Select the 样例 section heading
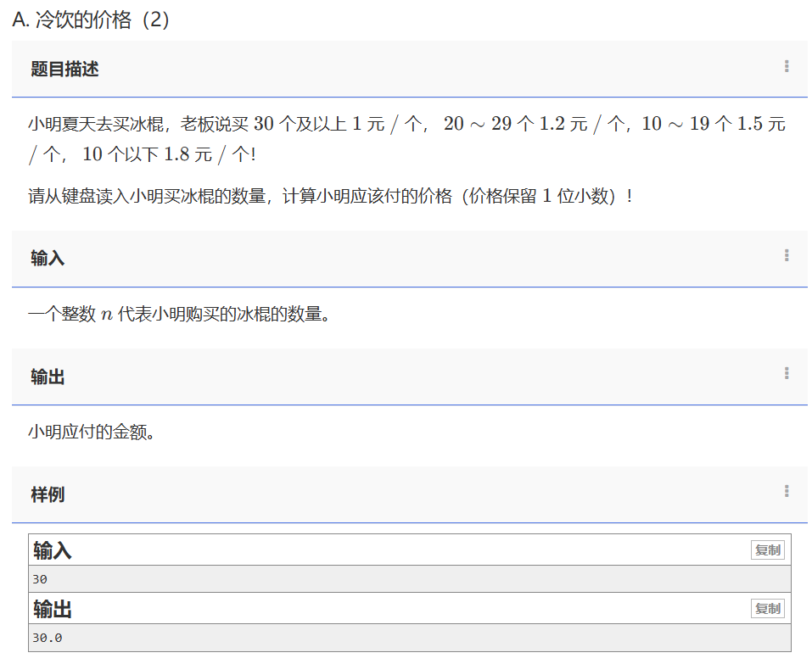 click(x=48, y=494)
